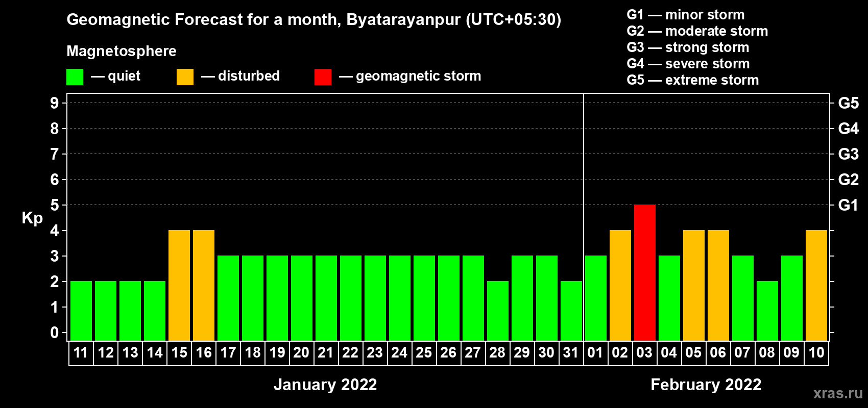Click date label 23 on the axis
The image size is (868, 408).
(375, 353)
